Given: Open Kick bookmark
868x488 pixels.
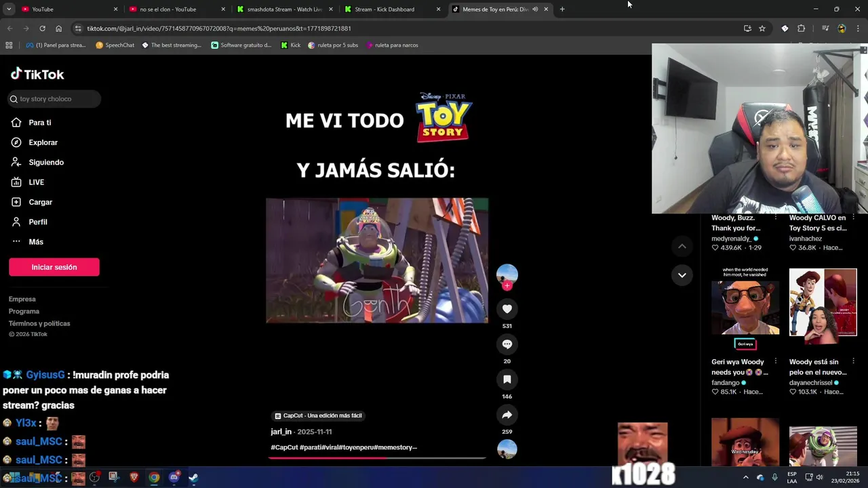Looking at the screenshot, I should point(290,45).
